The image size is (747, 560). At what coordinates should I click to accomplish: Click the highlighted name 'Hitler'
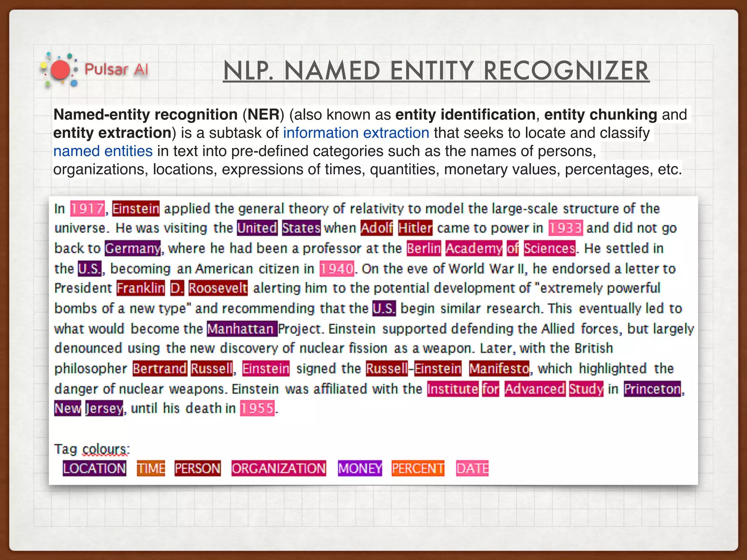[x=415, y=228]
